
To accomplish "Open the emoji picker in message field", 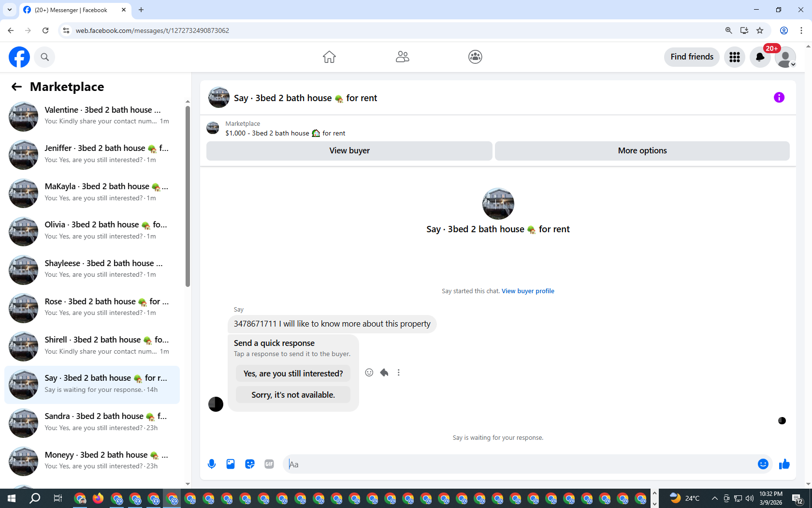I will tap(763, 464).
